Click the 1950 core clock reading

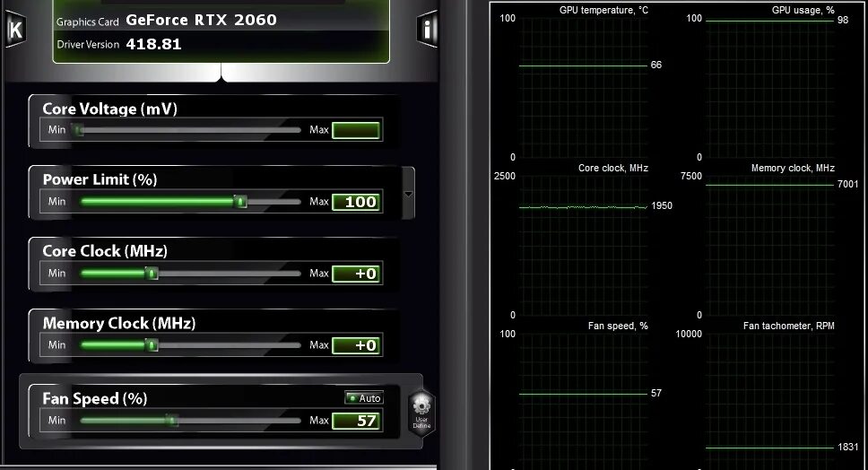(662, 206)
